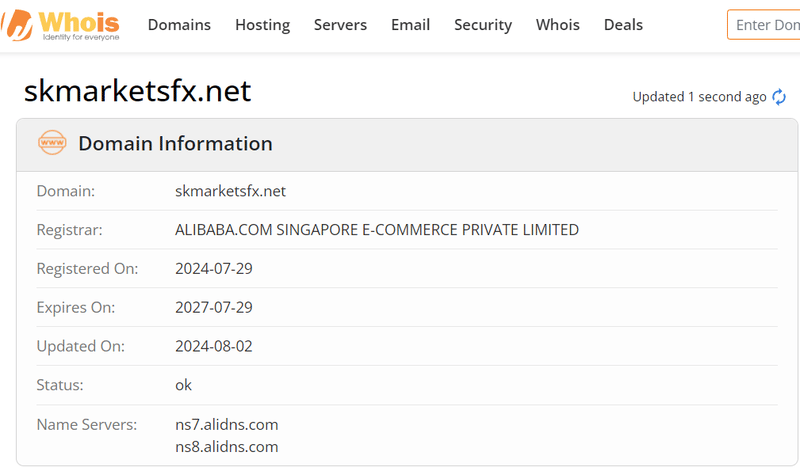Open the Hosting menu
This screenshot has width=800, height=471.
click(262, 24)
